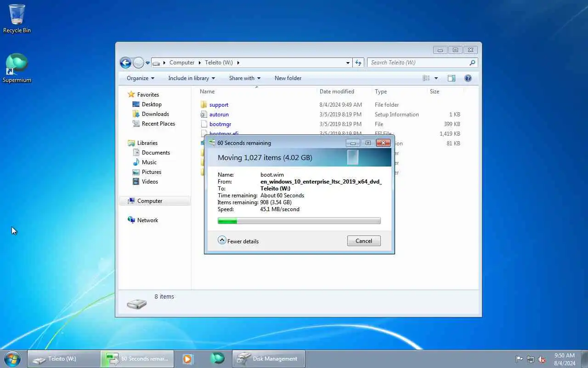
Task: Open the Share with dropdown
Action: point(245,78)
